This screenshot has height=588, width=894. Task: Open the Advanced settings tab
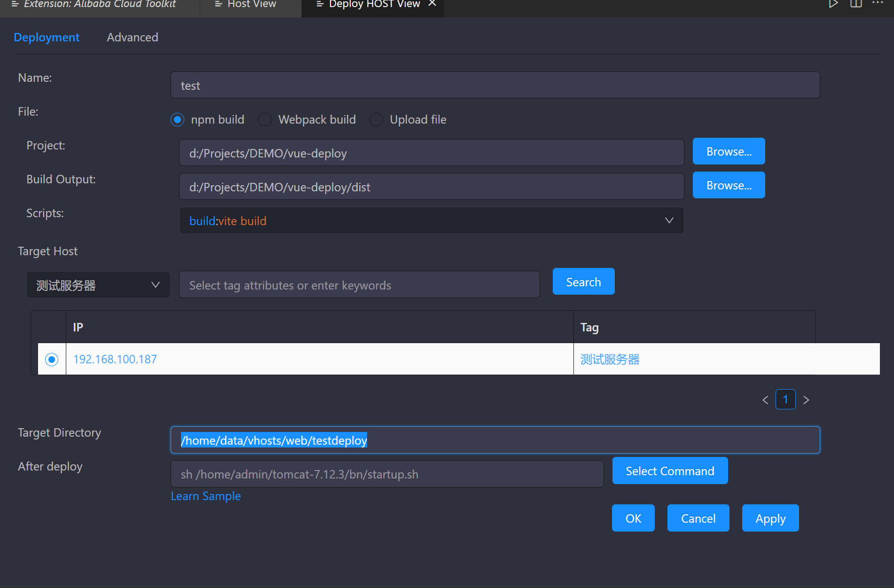pyautogui.click(x=133, y=37)
